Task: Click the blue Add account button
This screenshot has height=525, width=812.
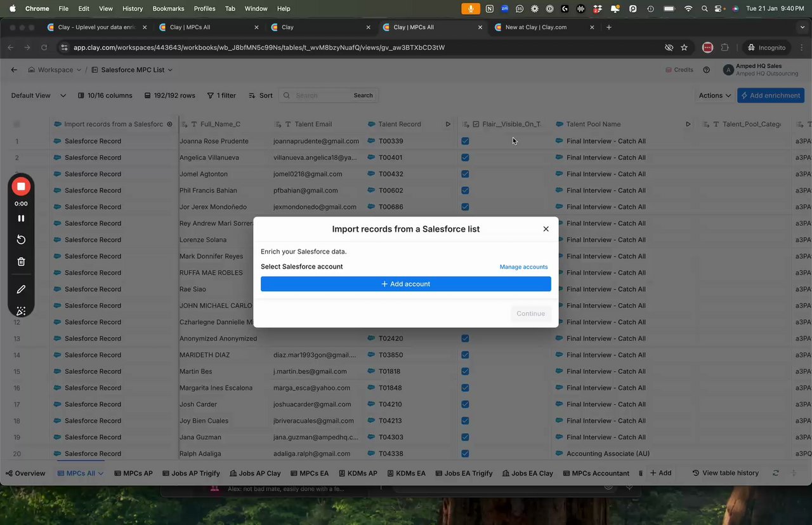Action: (x=406, y=284)
